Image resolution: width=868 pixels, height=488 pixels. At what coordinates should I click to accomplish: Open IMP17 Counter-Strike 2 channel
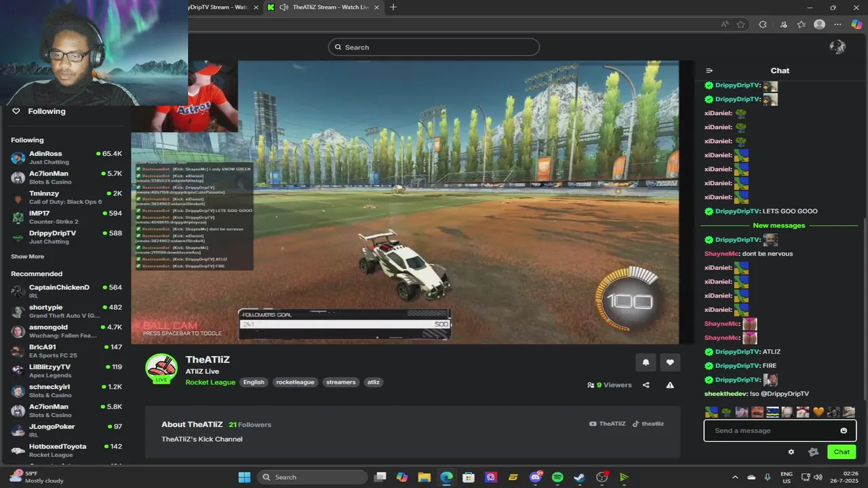(x=66, y=217)
